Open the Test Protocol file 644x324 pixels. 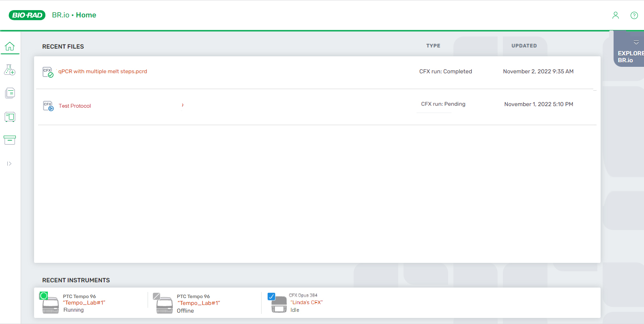point(75,106)
